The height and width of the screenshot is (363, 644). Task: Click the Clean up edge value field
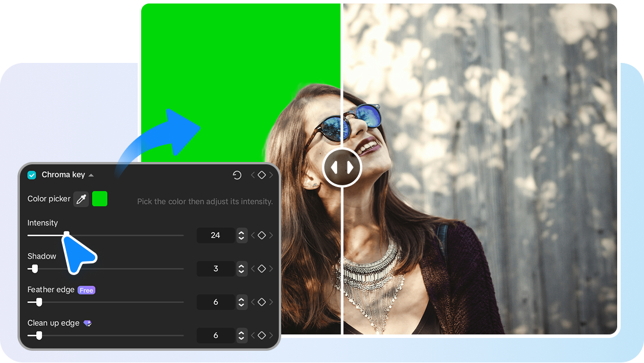215,336
